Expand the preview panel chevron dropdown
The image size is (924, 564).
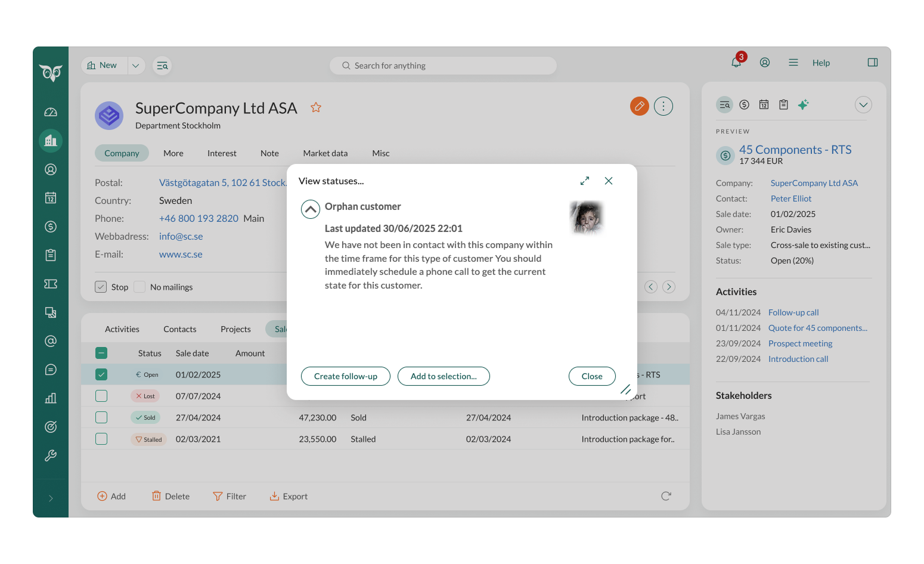click(863, 105)
